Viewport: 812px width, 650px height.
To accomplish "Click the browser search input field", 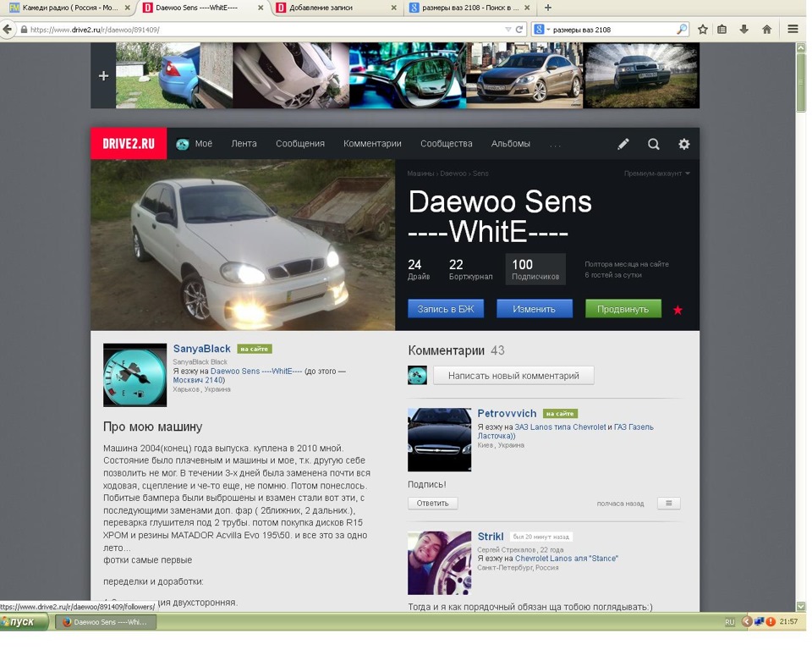I will 614,30.
